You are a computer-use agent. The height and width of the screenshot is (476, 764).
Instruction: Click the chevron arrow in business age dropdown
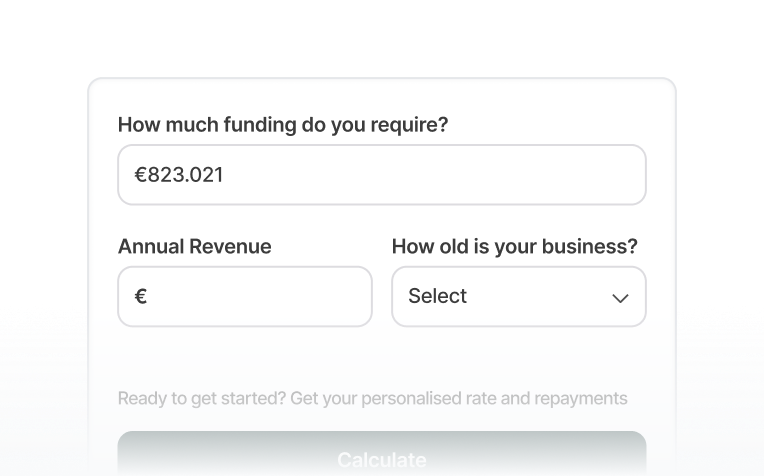[620, 298]
